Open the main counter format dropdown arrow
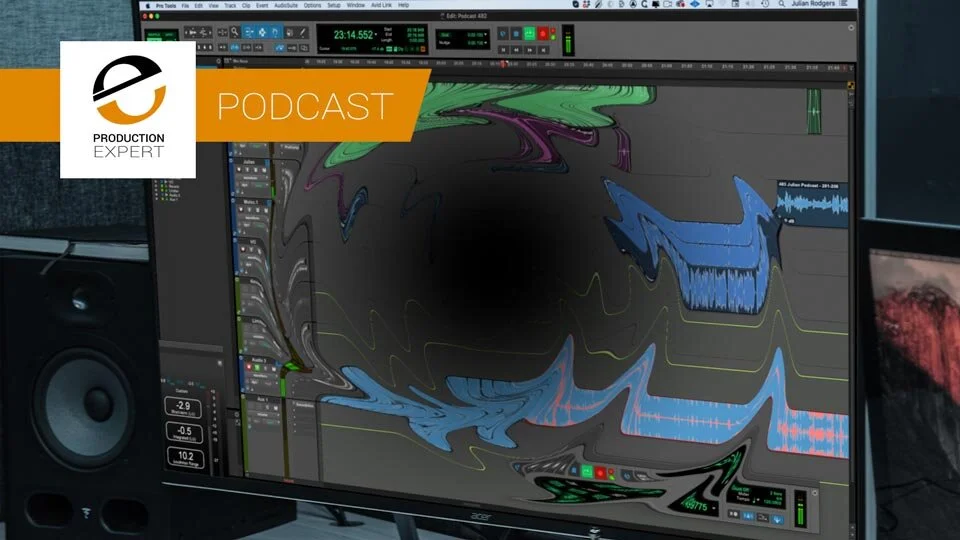The height and width of the screenshot is (540, 960). coord(376,35)
